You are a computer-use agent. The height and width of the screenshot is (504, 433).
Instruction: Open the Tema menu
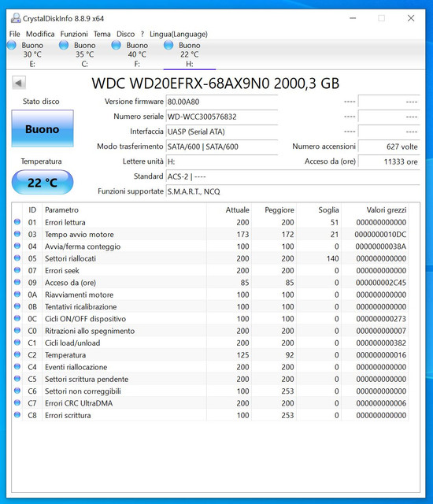point(102,34)
